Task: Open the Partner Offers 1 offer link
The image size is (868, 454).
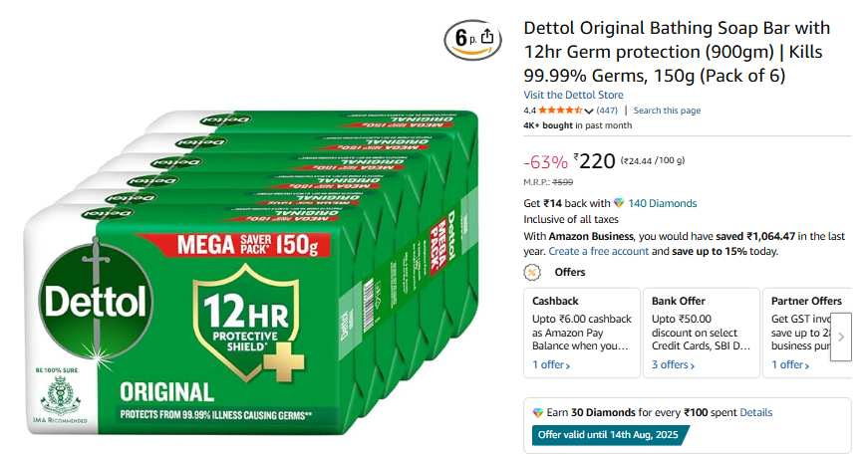Action: click(791, 365)
